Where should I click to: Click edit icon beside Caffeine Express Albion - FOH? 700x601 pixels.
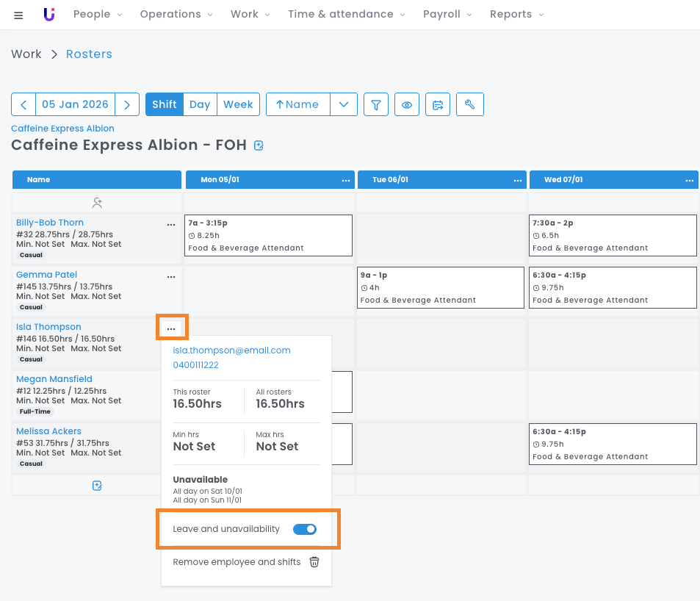pos(259,145)
